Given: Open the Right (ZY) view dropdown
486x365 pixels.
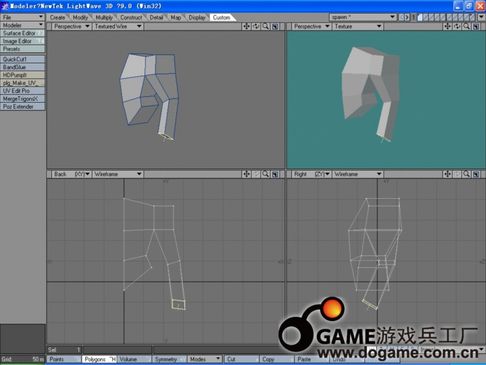Looking at the screenshot, I should click(x=311, y=174).
